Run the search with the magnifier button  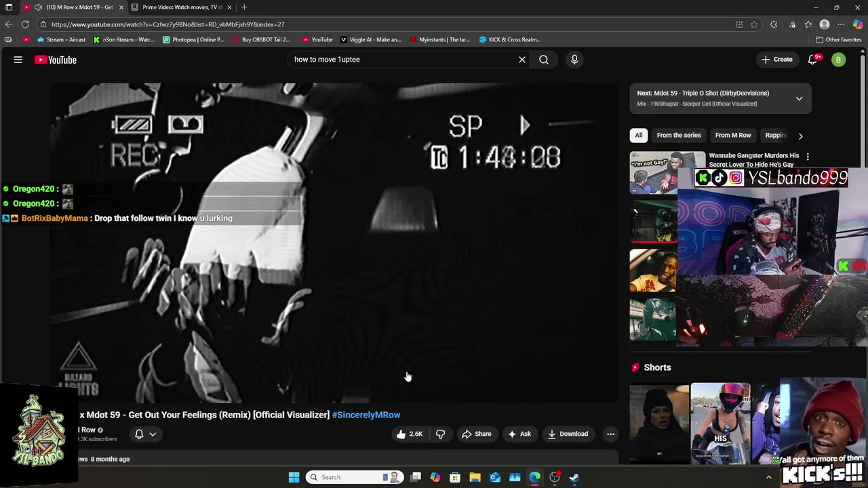(x=544, y=60)
